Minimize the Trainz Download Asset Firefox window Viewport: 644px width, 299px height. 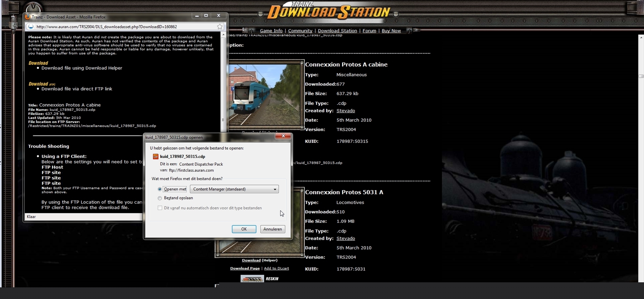[x=197, y=16]
